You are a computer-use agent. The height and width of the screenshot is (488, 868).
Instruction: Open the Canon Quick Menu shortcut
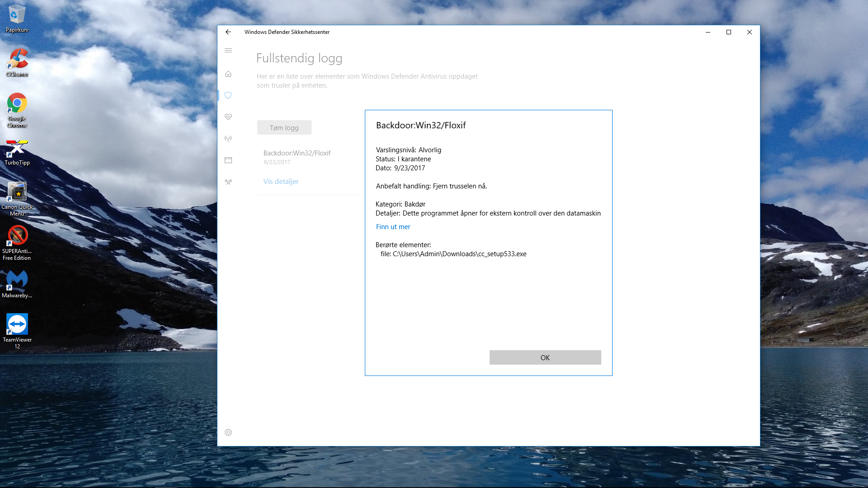coord(17,199)
